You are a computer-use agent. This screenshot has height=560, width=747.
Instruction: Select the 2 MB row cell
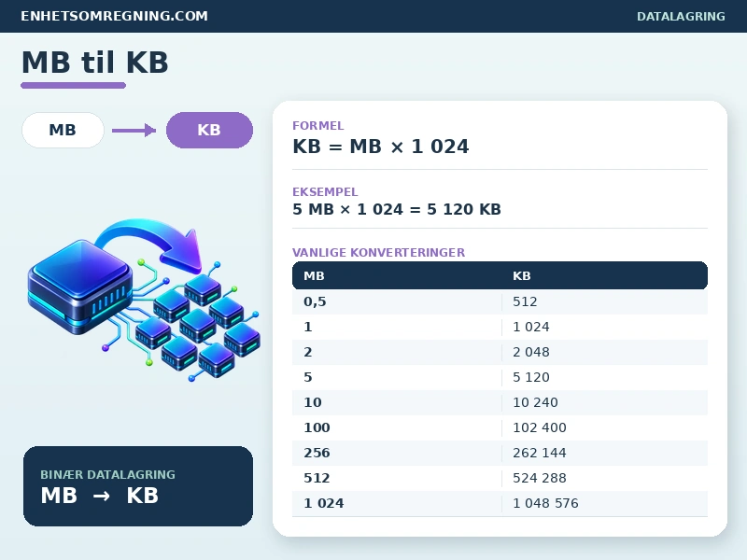click(x=397, y=353)
